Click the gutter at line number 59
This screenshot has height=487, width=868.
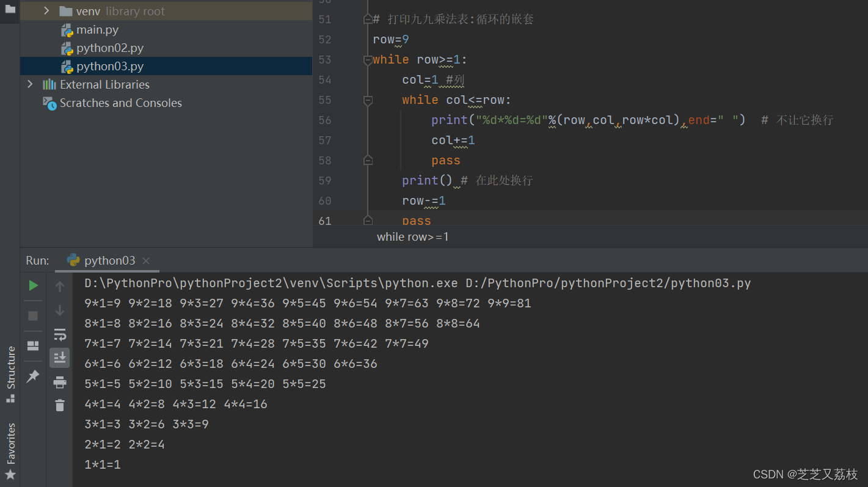(x=325, y=181)
